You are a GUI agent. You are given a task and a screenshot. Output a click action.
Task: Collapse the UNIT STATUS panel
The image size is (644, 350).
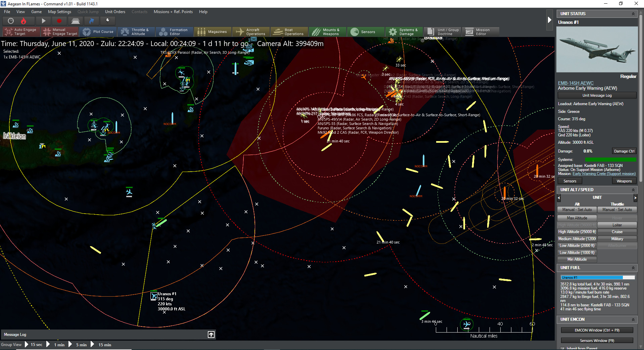[x=633, y=13]
